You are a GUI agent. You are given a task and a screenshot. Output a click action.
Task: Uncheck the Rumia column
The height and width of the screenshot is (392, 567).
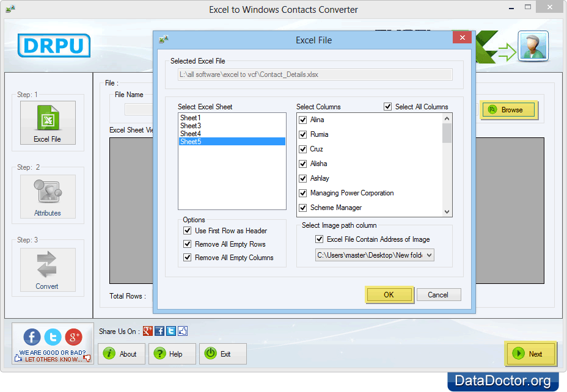pos(303,135)
